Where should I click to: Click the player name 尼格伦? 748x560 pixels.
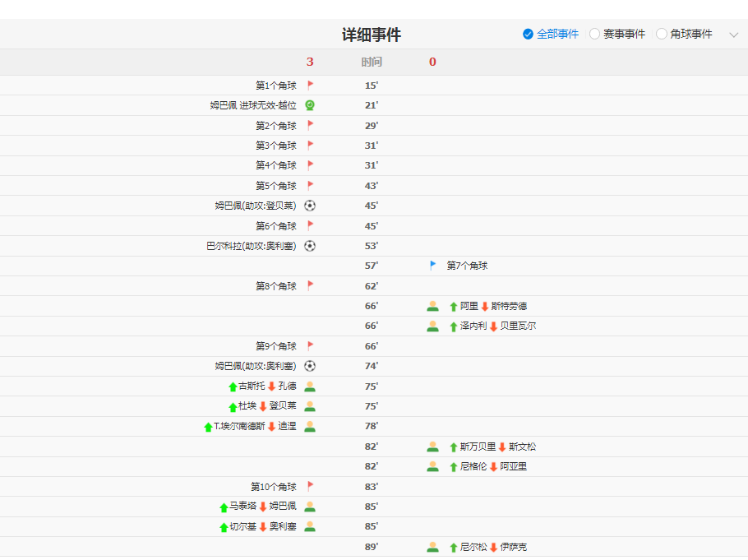473,466
